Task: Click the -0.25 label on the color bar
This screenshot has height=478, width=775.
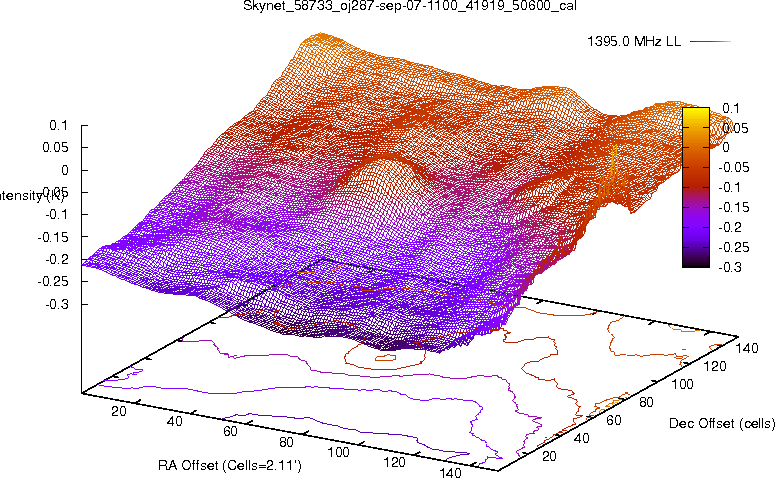Action: click(x=733, y=247)
